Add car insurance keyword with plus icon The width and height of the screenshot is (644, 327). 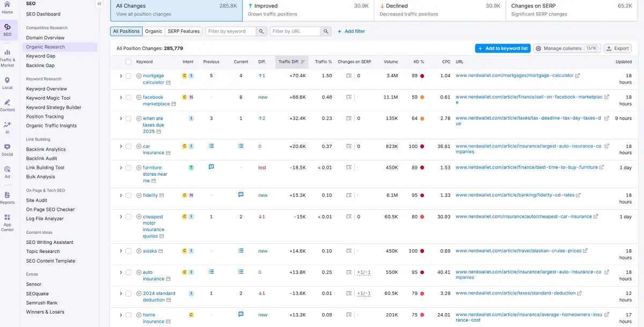139,146
